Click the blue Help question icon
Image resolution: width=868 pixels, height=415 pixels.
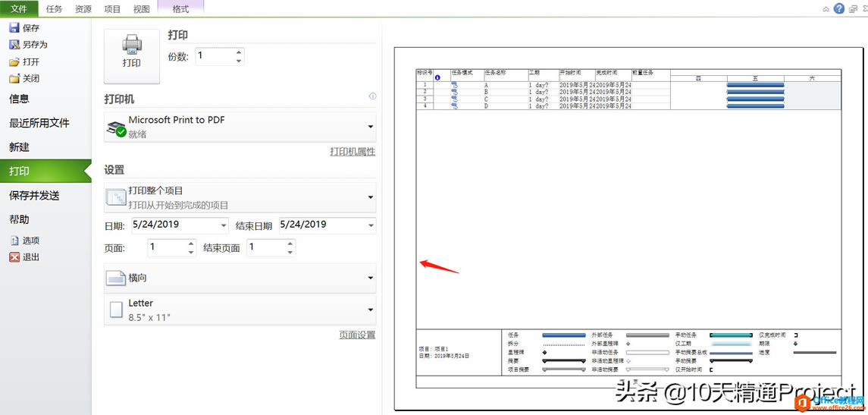[x=839, y=8]
